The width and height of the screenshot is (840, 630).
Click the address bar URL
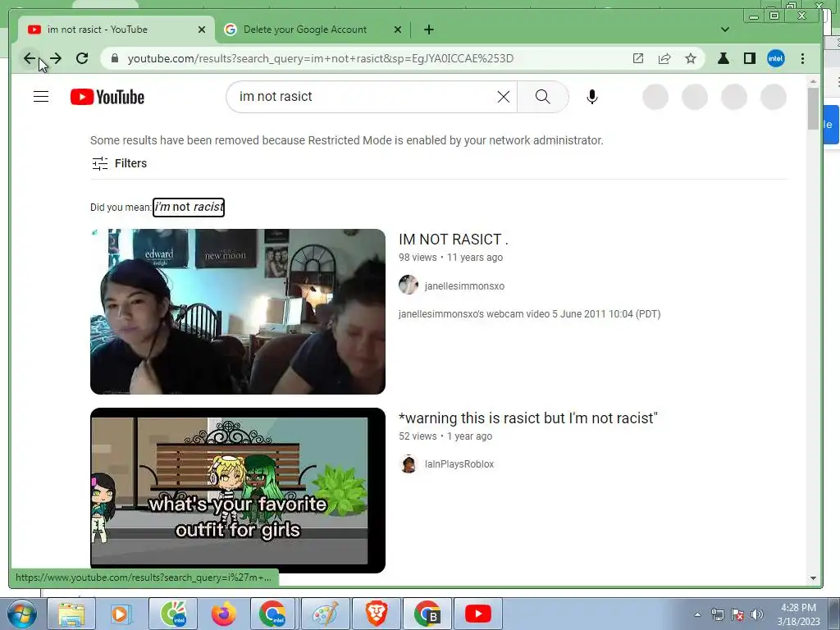coord(321,58)
